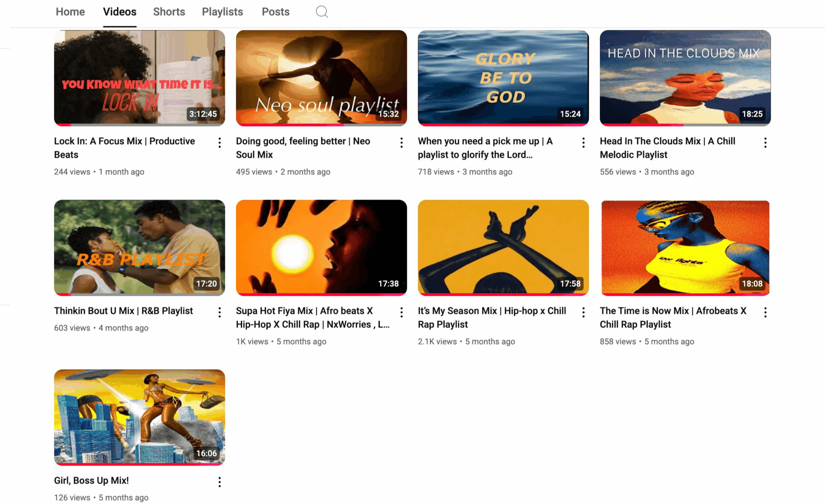Open options menu for Lock In Focus Mix

tap(220, 143)
